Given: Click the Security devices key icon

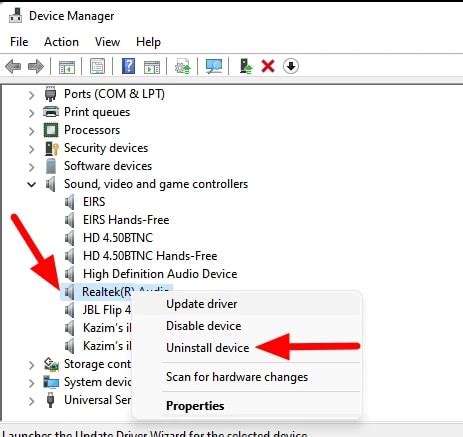Looking at the screenshot, I should coord(52,148).
